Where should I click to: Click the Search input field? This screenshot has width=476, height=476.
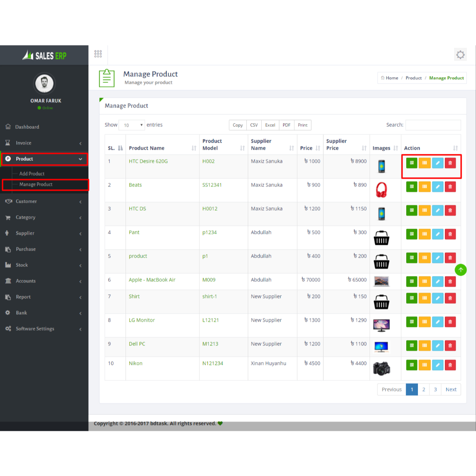(x=433, y=125)
